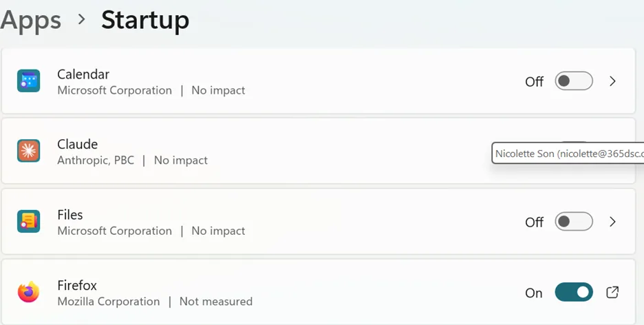644x325 pixels.
Task: Expand Calendar details with right chevron
Action: [612, 81]
